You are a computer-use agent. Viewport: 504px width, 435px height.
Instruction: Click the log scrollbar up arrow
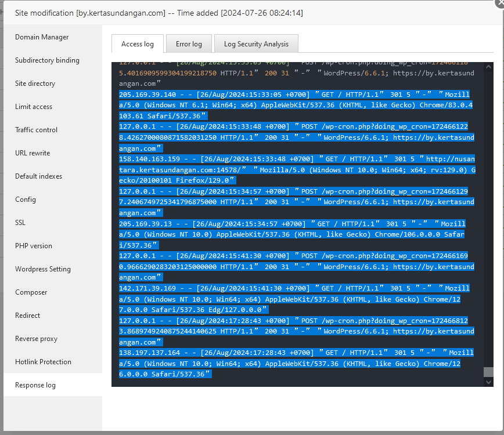point(488,67)
